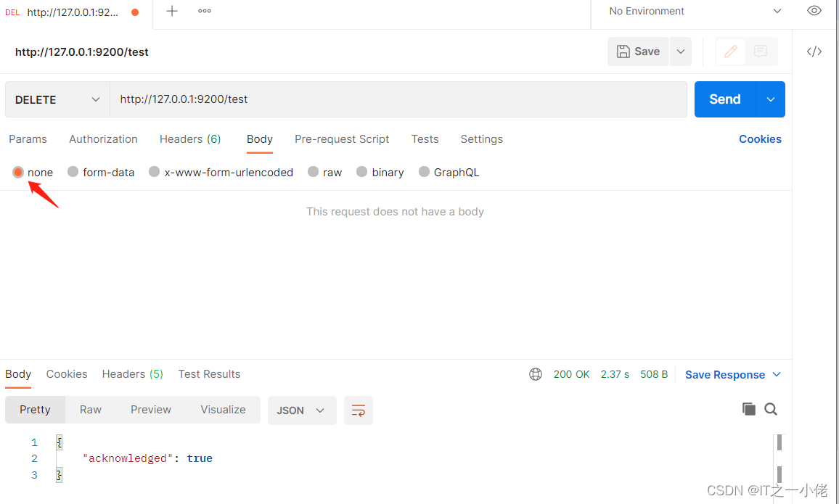Open the Cookies link

[x=760, y=139]
